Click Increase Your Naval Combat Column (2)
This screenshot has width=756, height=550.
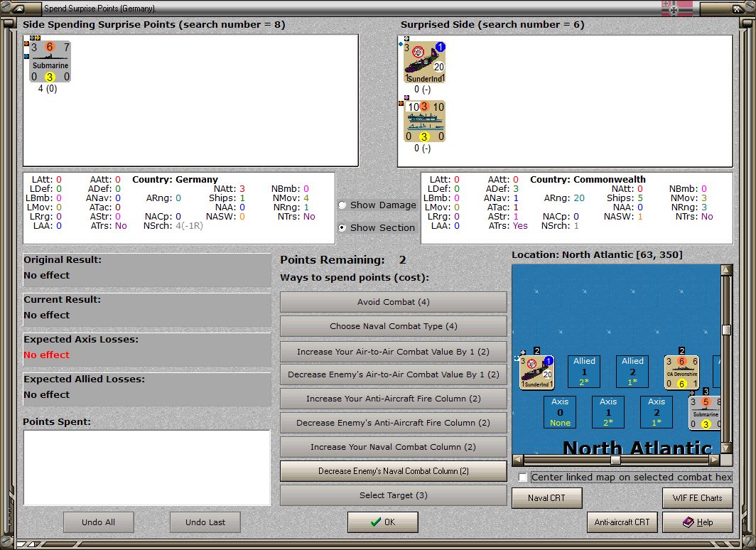coord(394,447)
